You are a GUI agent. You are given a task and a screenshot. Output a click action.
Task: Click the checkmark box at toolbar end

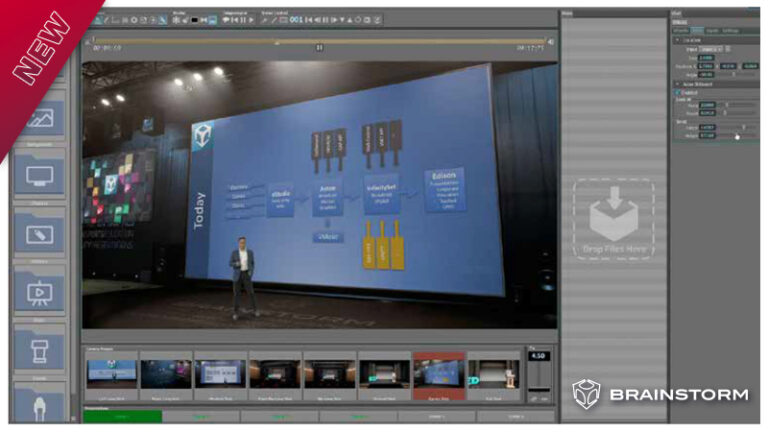(x=377, y=20)
